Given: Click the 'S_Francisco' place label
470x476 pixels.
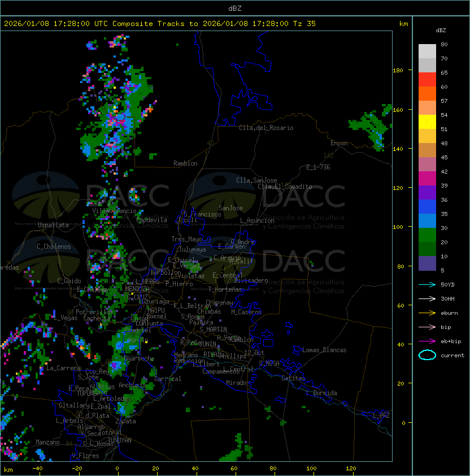Looking at the screenshot, I should click(x=202, y=214).
